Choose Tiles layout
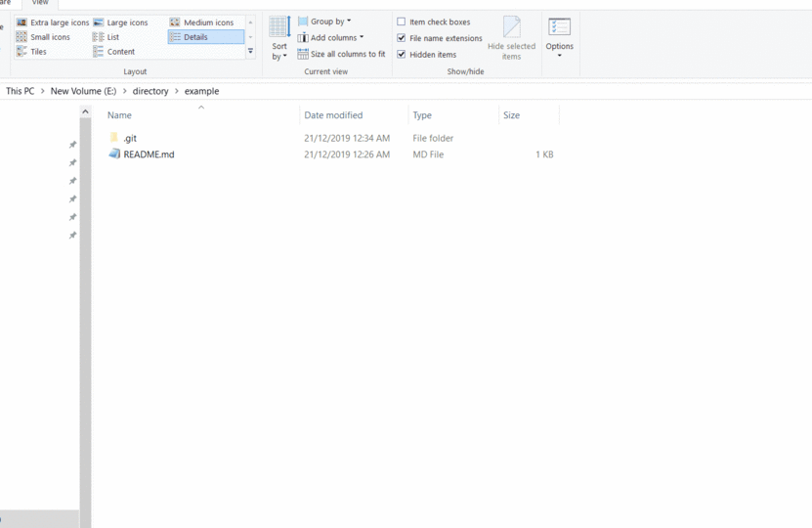 pyautogui.click(x=31, y=51)
